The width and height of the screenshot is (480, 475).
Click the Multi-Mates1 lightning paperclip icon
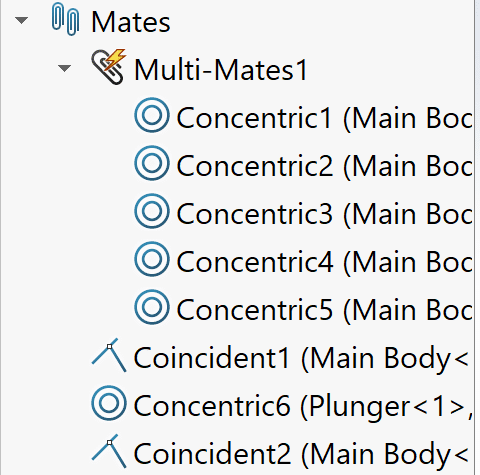pyautogui.click(x=109, y=67)
